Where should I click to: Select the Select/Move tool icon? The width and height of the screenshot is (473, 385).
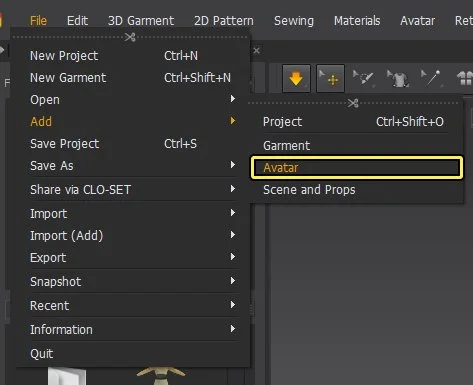tap(330, 79)
